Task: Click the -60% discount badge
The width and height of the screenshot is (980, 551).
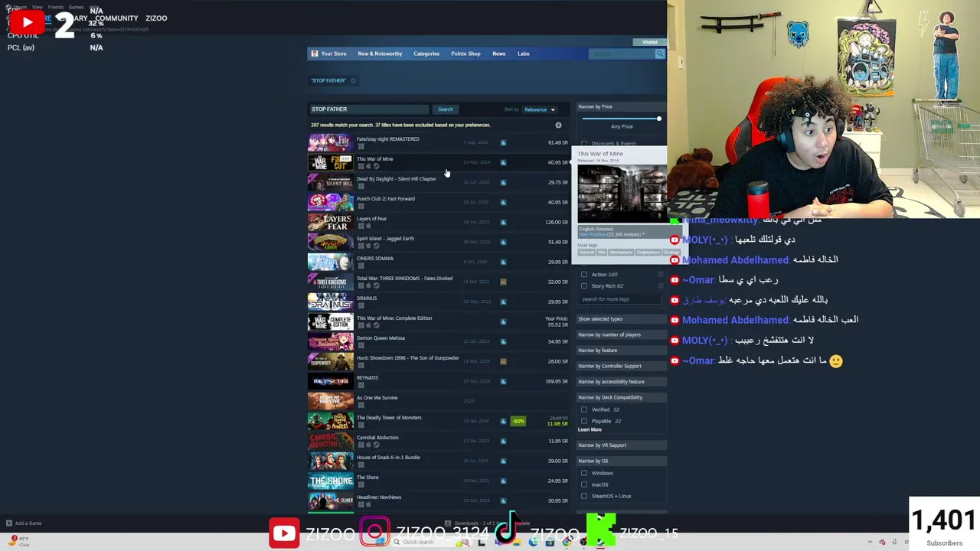Action: 518,421
